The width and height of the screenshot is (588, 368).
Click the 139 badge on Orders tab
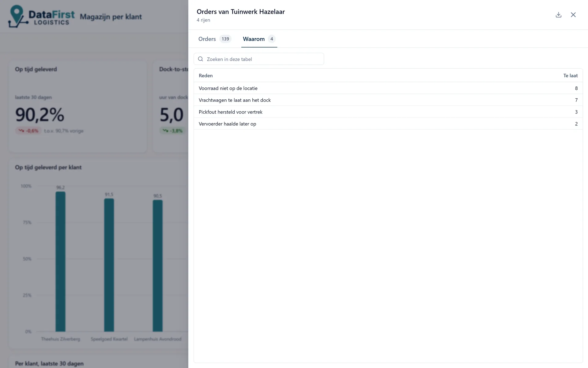tap(225, 39)
